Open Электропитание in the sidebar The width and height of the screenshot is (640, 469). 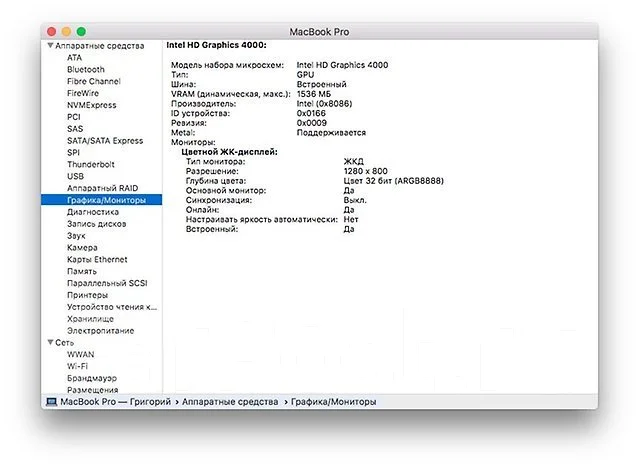(100, 330)
